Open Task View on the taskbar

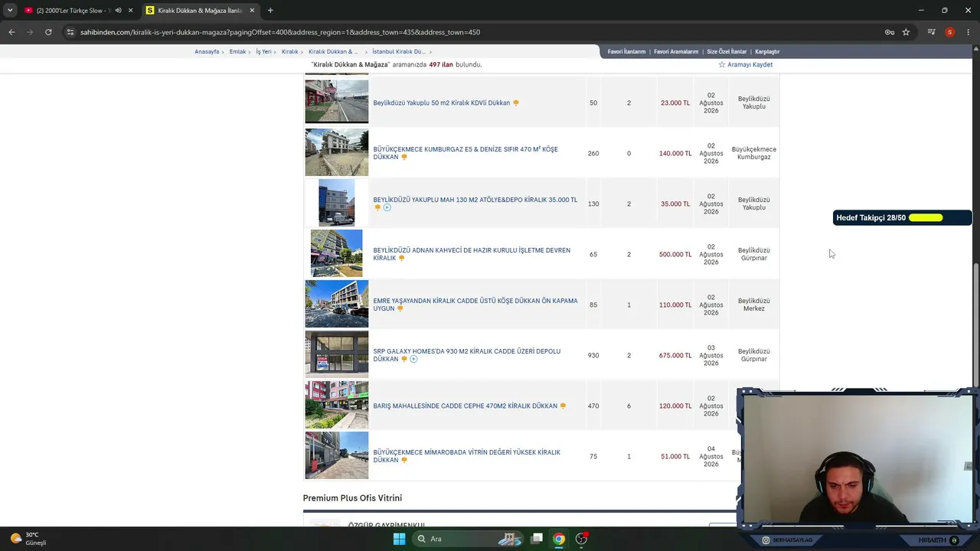537,539
